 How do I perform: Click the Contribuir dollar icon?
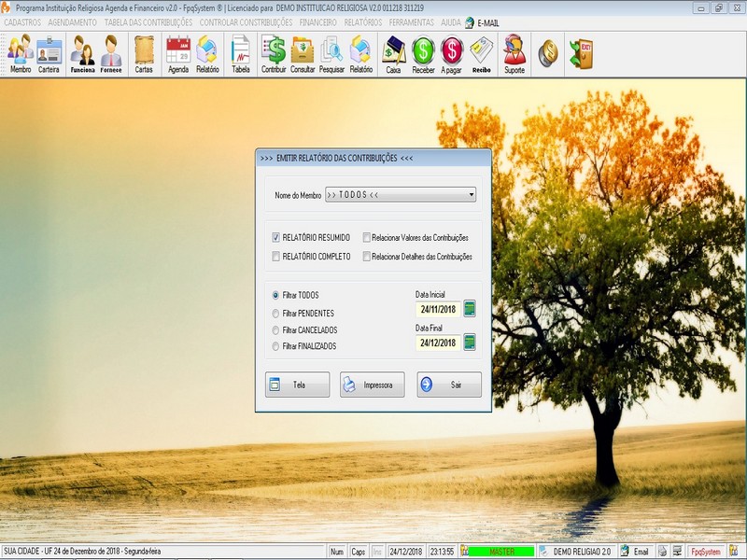[274, 54]
